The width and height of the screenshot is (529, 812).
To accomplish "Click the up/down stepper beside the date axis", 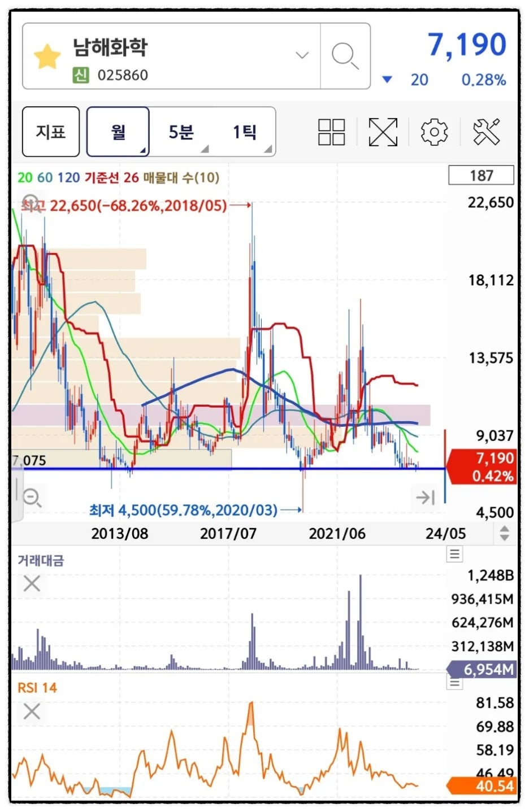I will [504, 533].
